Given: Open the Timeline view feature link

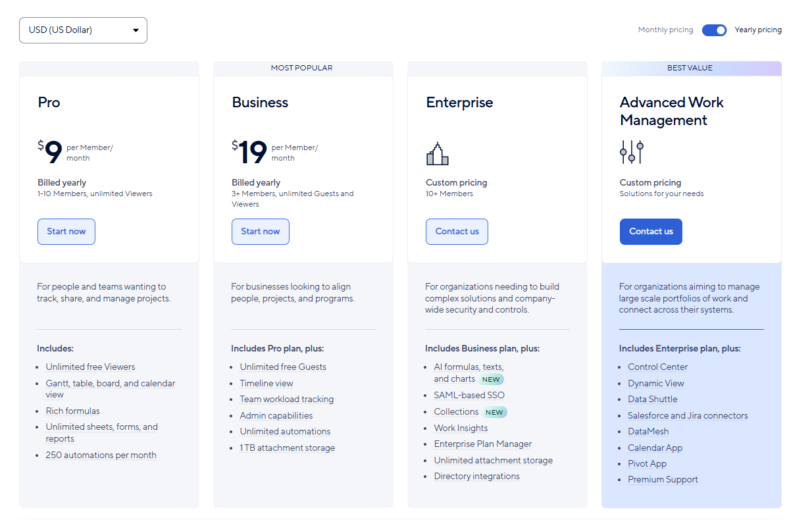Looking at the screenshot, I should point(266,383).
